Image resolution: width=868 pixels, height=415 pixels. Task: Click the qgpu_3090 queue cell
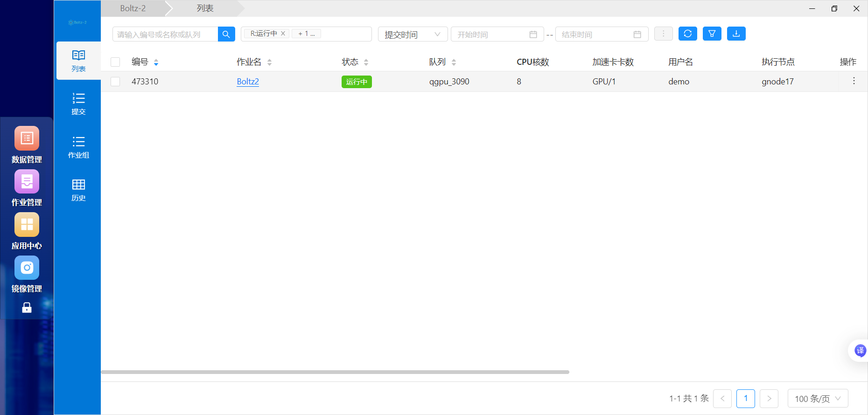tap(449, 82)
